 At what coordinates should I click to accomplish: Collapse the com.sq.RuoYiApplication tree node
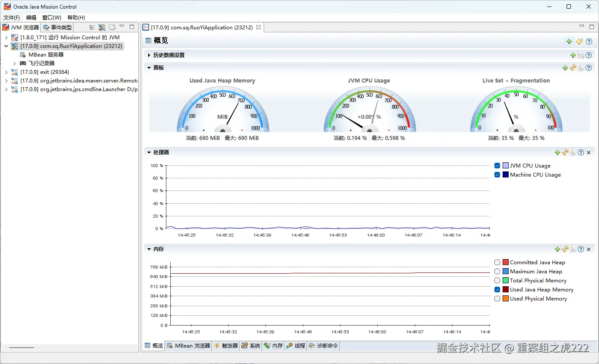(6, 46)
